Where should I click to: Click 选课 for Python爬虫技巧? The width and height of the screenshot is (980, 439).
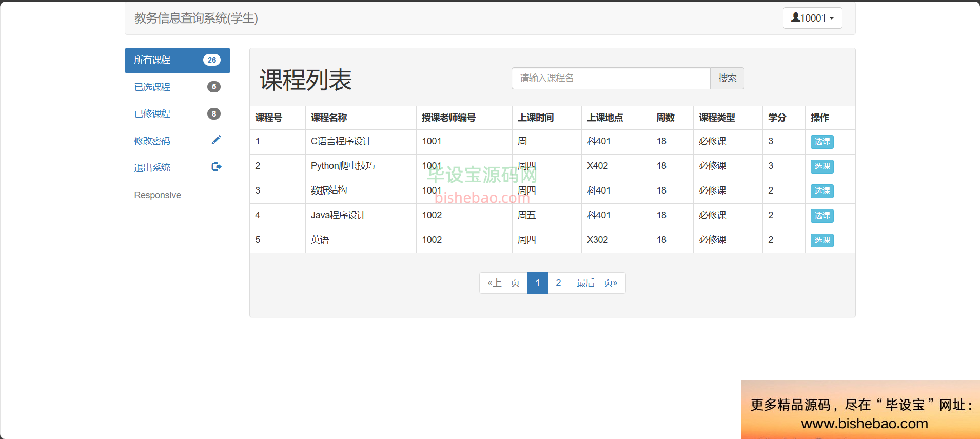tap(822, 166)
